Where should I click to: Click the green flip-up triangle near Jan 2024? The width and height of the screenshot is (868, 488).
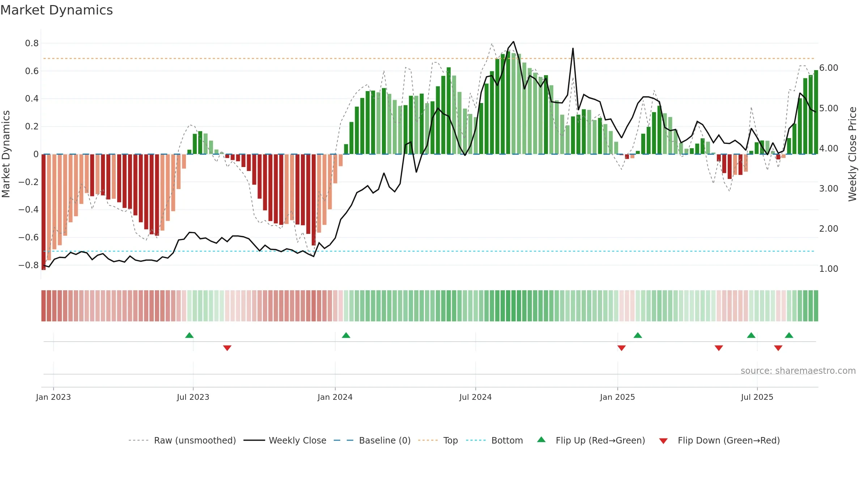pyautogui.click(x=346, y=335)
